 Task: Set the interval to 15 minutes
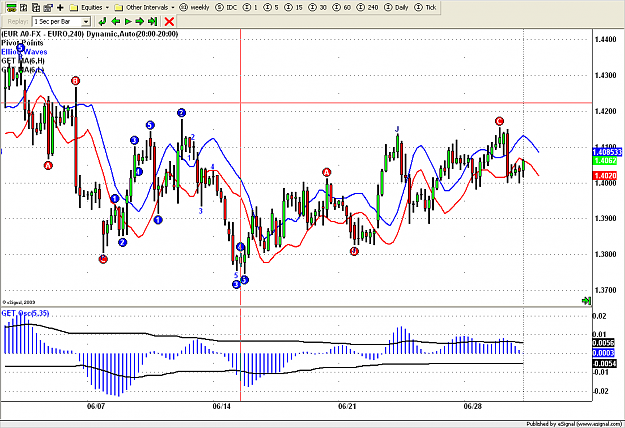[x=294, y=8]
